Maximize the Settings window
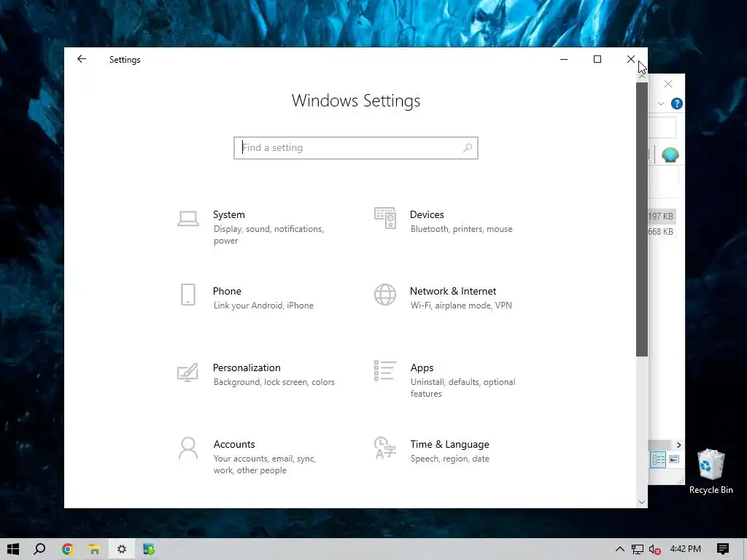Screen dimensions: 747x560 coord(597,59)
